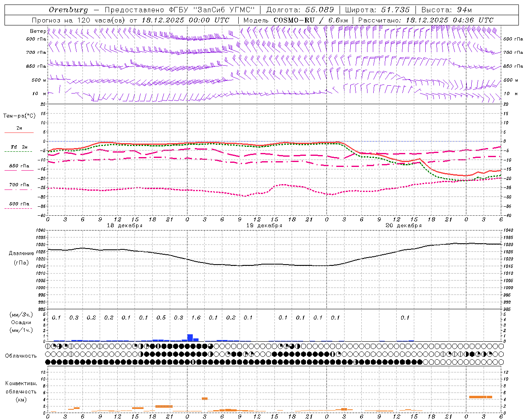Image resolution: width=525 pixels, height=420 pixels.
Task: Click the Orenburg station title
Action: [68, 10]
